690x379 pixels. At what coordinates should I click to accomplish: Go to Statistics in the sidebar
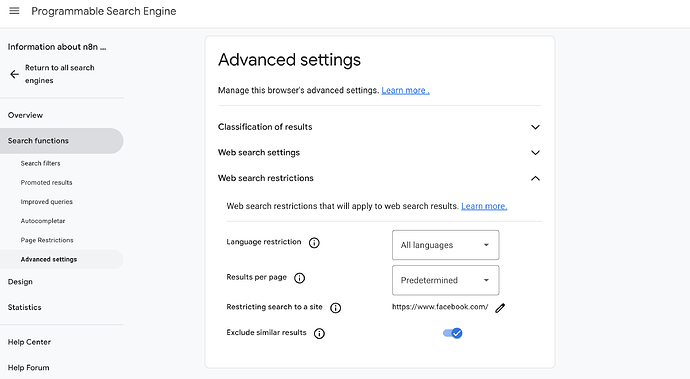(24, 307)
